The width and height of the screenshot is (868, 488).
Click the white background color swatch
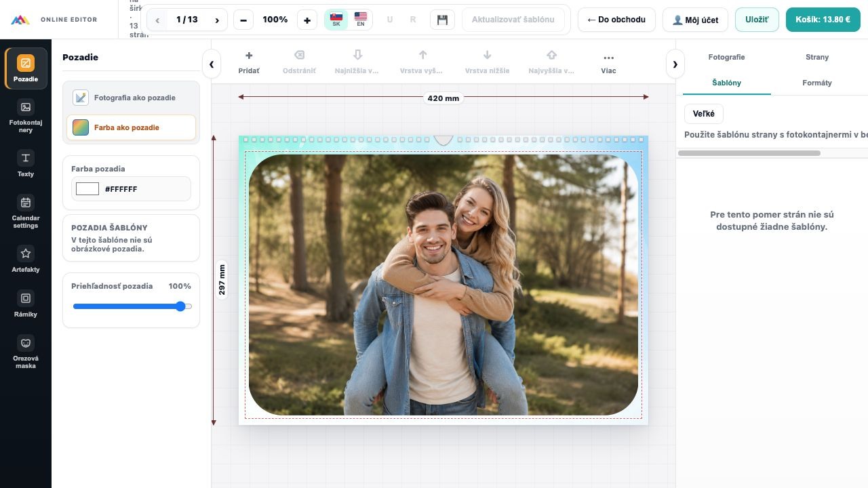pos(87,189)
